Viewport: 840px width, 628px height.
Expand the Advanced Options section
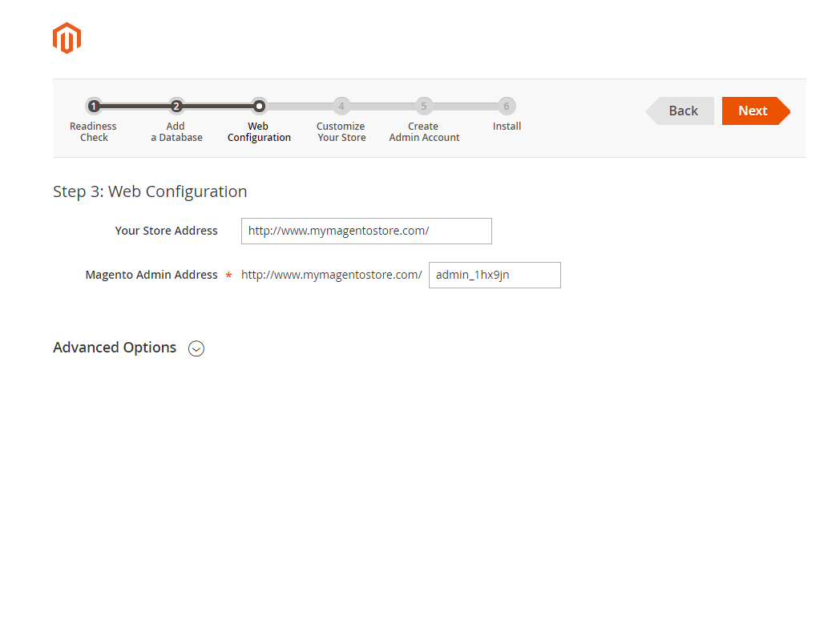(x=115, y=348)
